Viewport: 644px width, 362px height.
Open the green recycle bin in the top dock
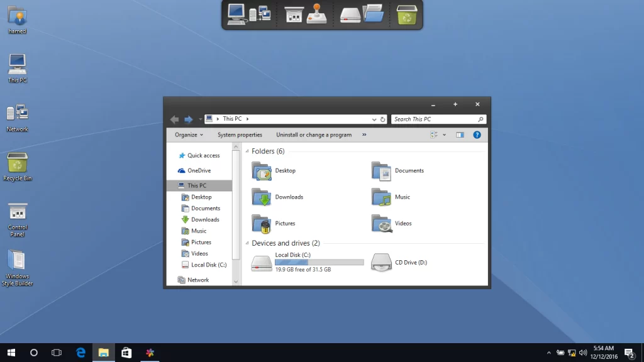pos(407,14)
